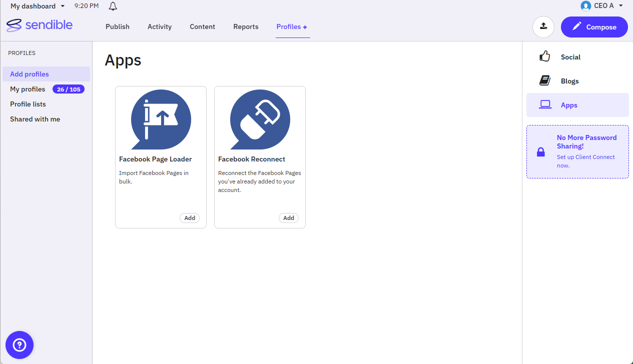
Task: Select My profiles in sidebar
Action: tap(28, 89)
